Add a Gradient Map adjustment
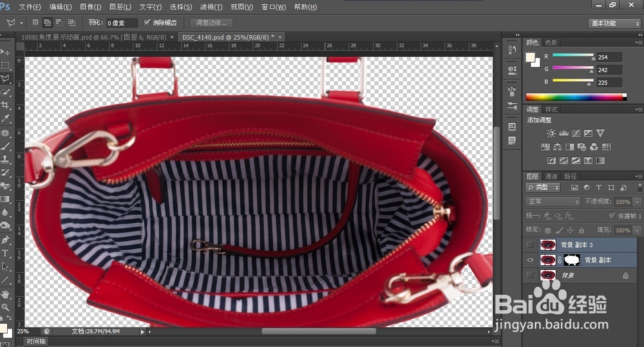Image resolution: width=644 pixels, height=347 pixels. 600,160
